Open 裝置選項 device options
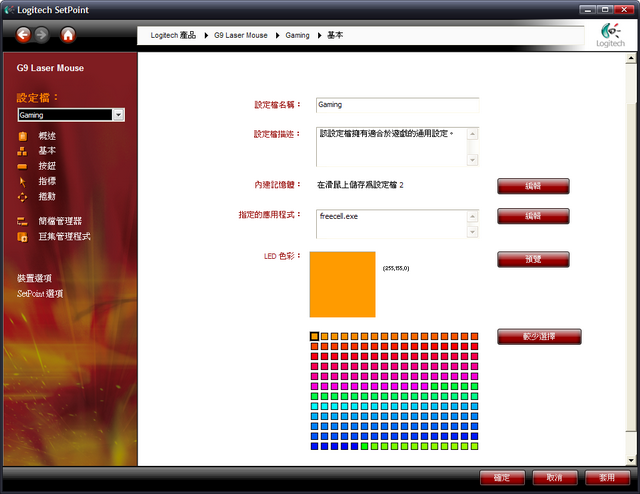This screenshot has width=640, height=494. point(34,278)
